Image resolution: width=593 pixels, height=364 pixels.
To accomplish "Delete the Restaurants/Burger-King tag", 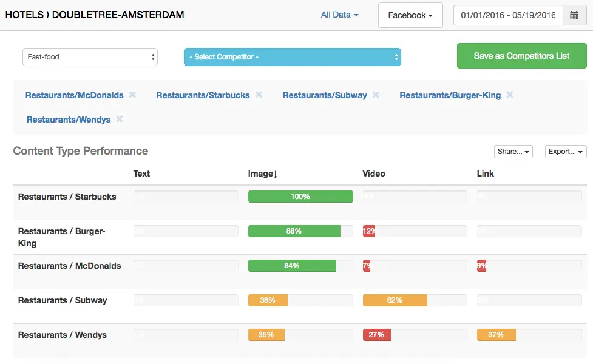I will point(510,95).
